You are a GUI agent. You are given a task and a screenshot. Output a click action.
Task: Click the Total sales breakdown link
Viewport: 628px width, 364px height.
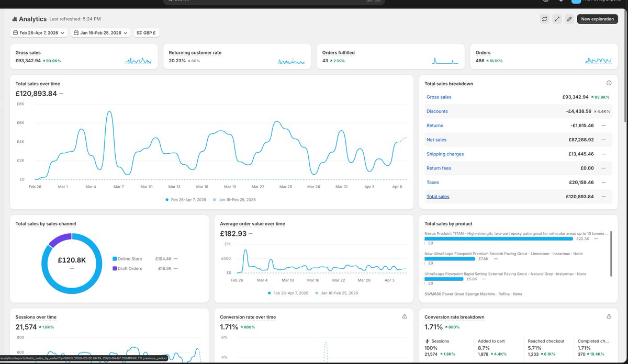[438, 197]
